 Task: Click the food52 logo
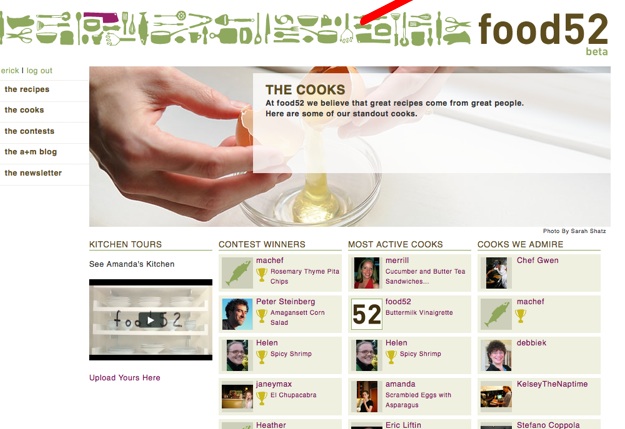[543, 30]
